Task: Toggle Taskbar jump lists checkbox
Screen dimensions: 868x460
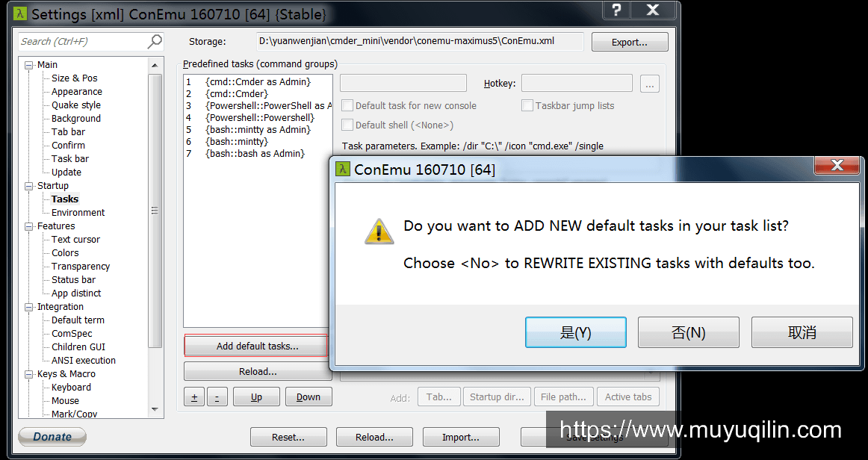Action: pyautogui.click(x=527, y=105)
